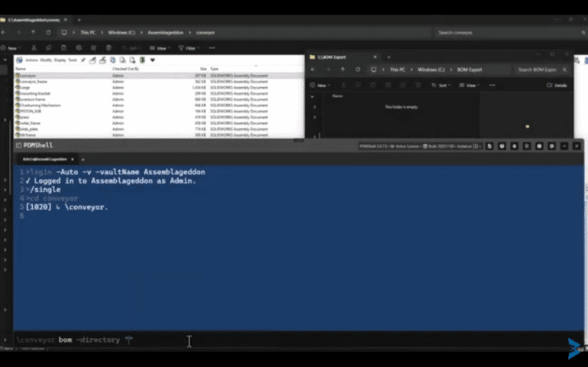
Task: Open the Actions menu in PDM toolbar
Action: click(31, 60)
